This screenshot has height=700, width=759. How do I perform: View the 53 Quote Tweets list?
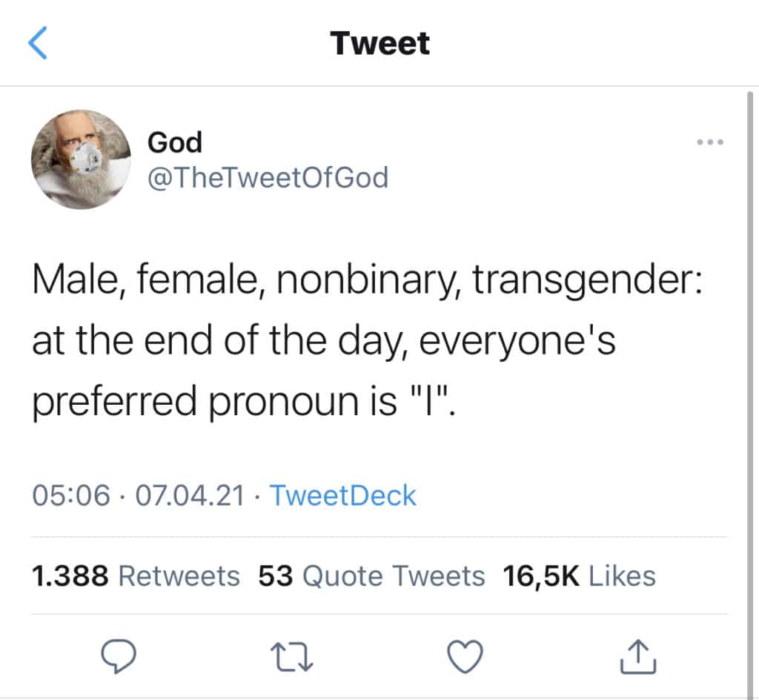point(371,576)
